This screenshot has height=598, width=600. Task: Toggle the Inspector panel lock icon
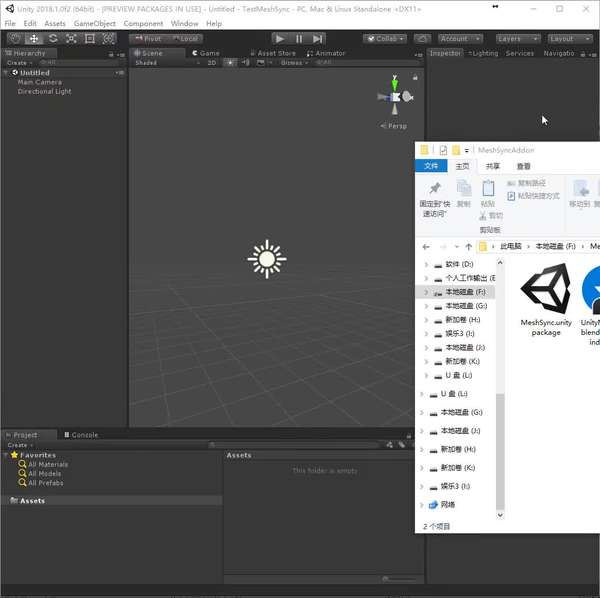(x=583, y=54)
